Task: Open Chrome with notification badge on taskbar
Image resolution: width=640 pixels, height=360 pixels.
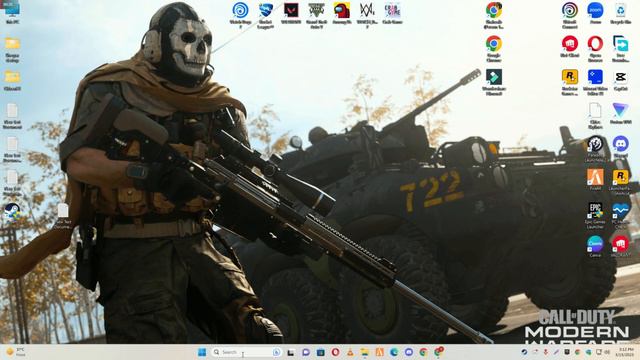Action: (439, 352)
